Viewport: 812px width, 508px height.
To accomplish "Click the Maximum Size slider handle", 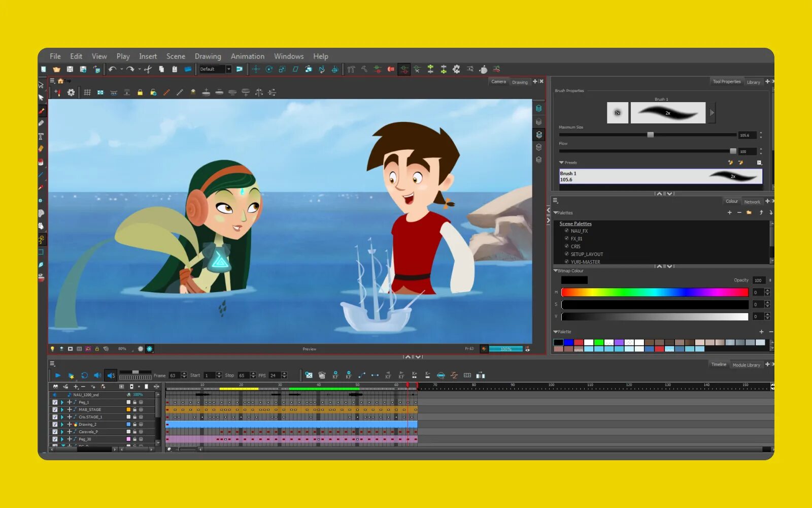I will tap(650, 135).
